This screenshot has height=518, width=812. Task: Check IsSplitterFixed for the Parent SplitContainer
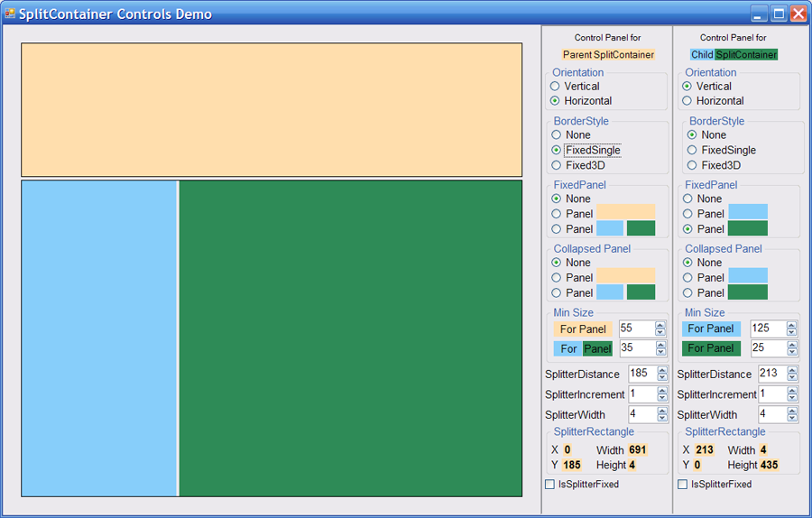coord(550,485)
